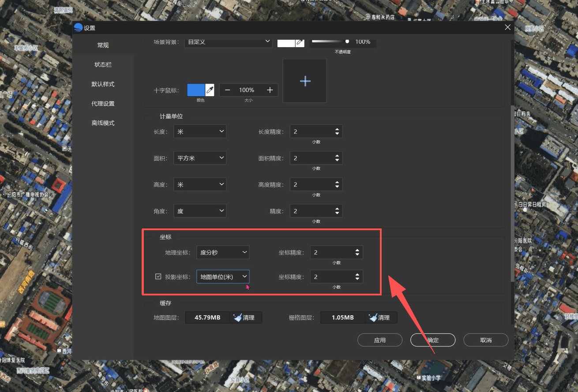Toggle the 投影坐标 checkbox

(158, 276)
